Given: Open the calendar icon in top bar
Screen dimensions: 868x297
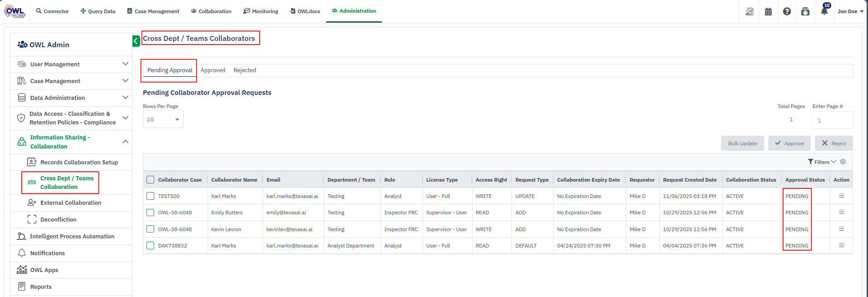Looking at the screenshot, I should (x=768, y=11).
